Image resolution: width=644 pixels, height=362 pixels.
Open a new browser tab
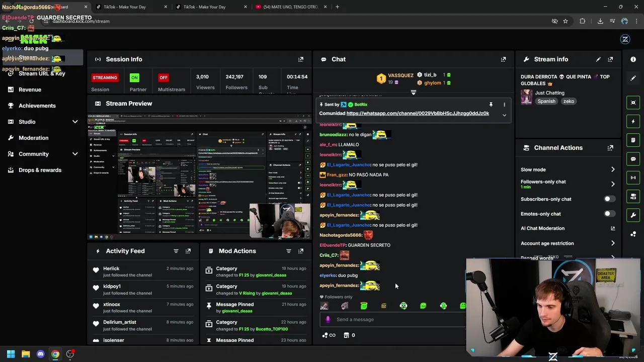point(337,7)
